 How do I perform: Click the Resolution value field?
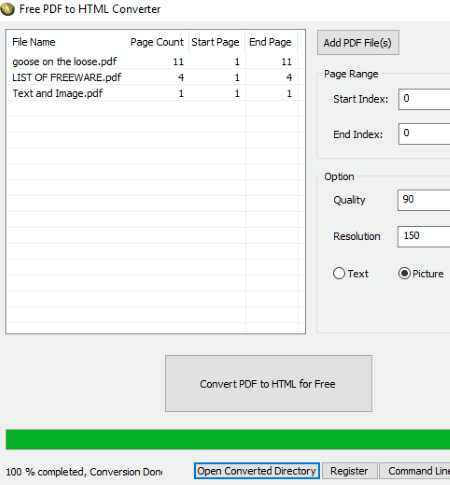[424, 236]
